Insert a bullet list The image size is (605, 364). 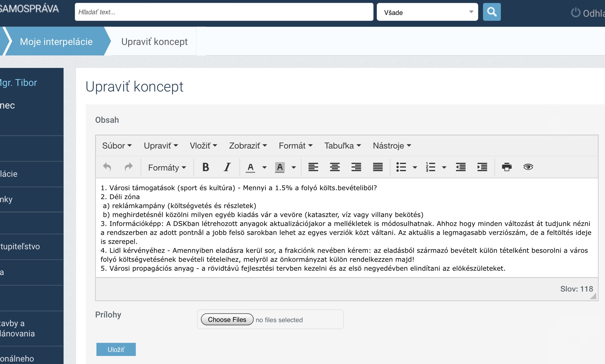pos(401,167)
